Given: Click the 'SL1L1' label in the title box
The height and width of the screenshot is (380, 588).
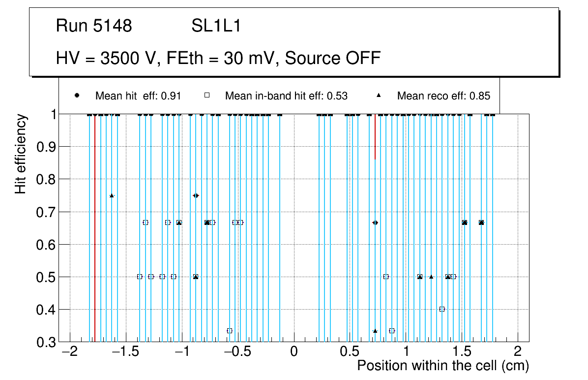Looking at the screenshot, I should pyautogui.click(x=216, y=26).
